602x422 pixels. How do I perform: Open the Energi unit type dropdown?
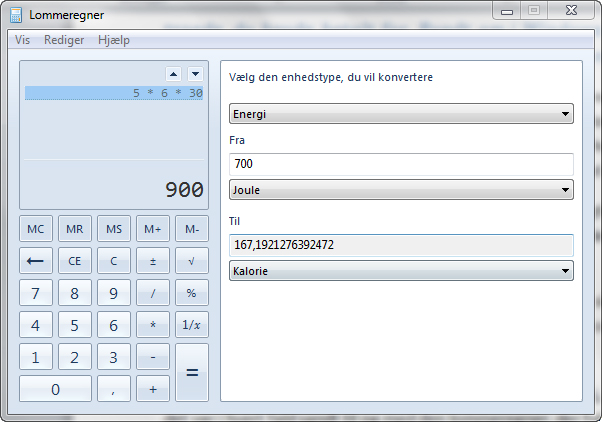click(401, 114)
